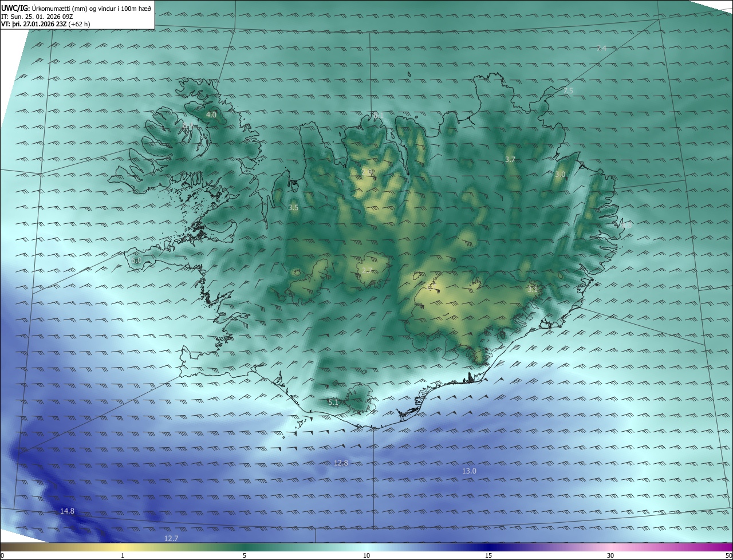This screenshot has width=733, height=560.
Task: Click the 4.0 value in the Westfjords
Action: (x=211, y=115)
